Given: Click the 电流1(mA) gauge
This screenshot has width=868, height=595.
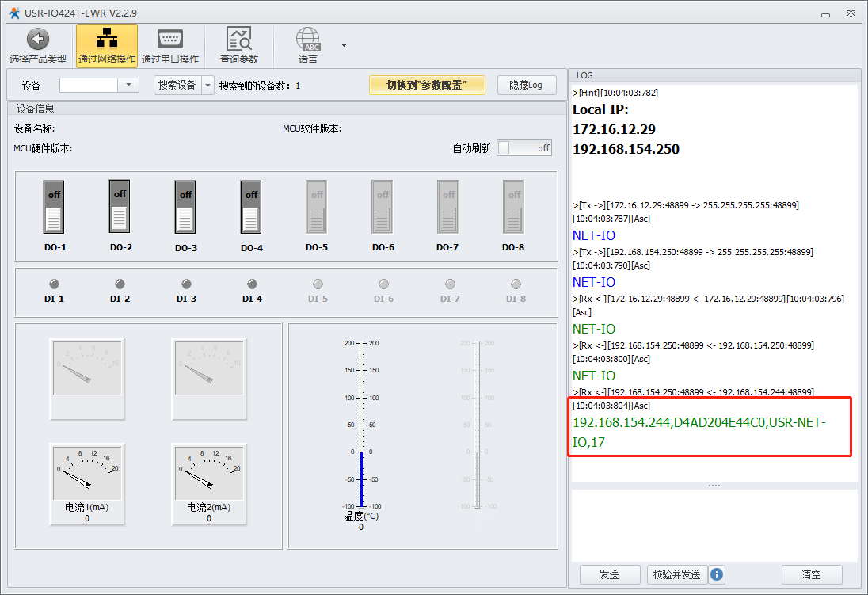Looking at the screenshot, I should (x=87, y=484).
